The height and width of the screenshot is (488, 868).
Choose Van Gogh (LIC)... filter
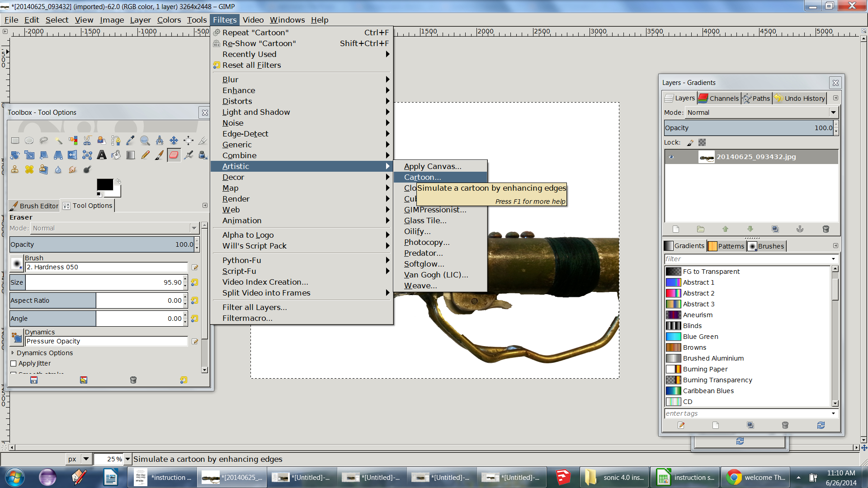(440, 275)
